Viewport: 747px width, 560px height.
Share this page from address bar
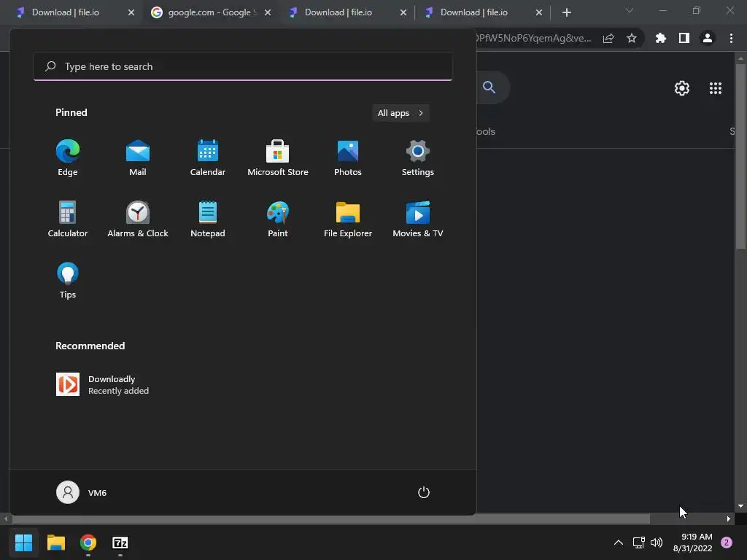click(x=608, y=39)
